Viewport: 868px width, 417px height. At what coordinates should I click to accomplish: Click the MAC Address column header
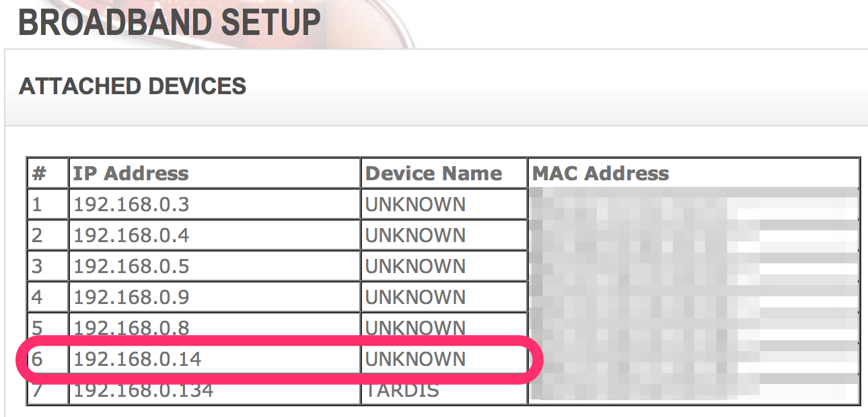point(600,174)
